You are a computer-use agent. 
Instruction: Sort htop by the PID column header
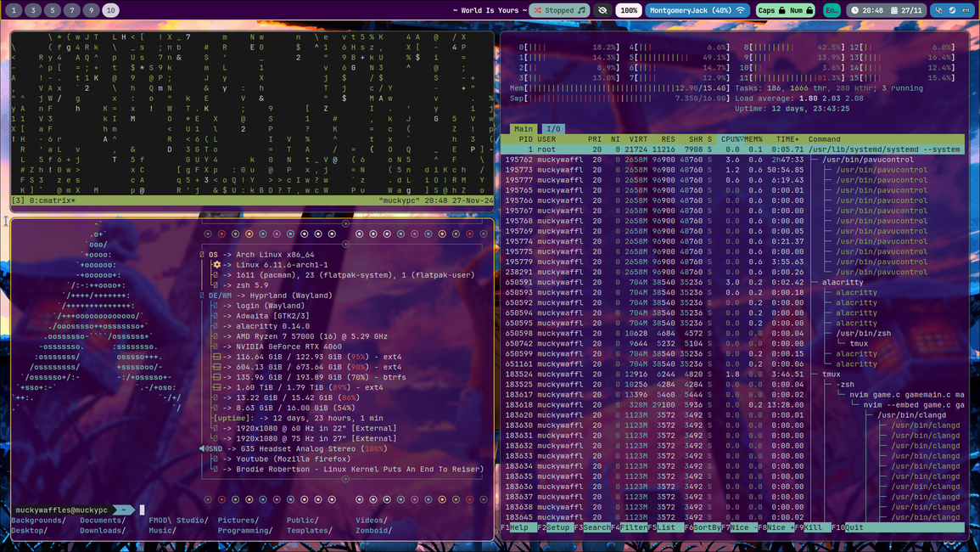[525, 139]
